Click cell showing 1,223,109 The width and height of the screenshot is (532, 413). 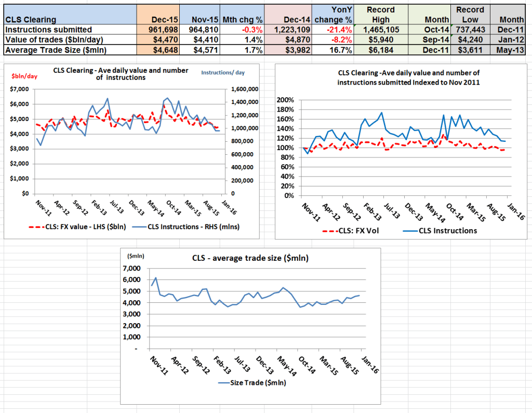coord(288,30)
